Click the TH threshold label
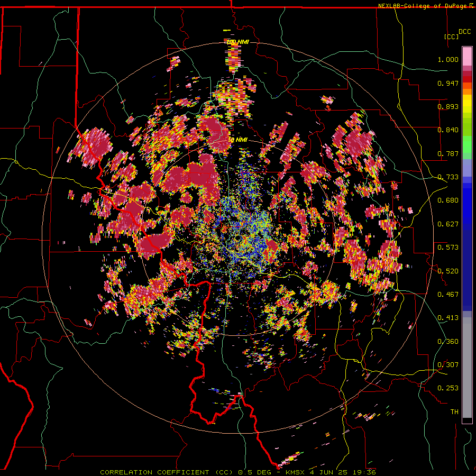 click(x=454, y=411)
